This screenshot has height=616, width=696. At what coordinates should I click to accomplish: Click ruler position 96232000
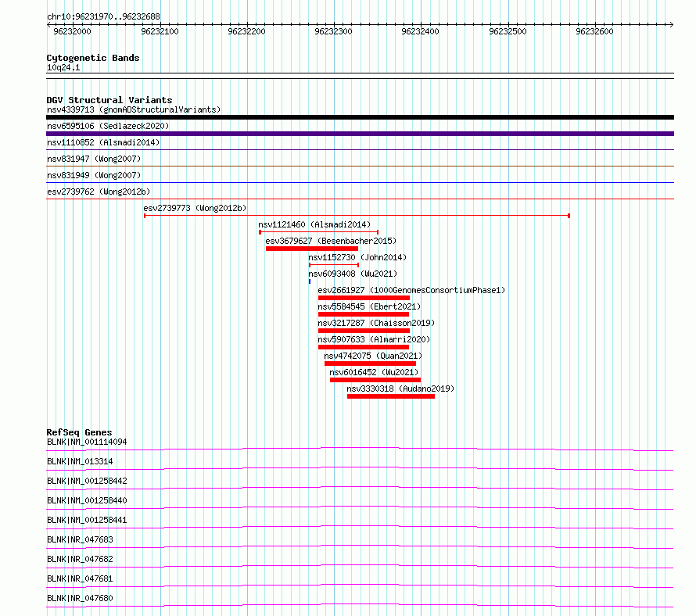(72, 31)
